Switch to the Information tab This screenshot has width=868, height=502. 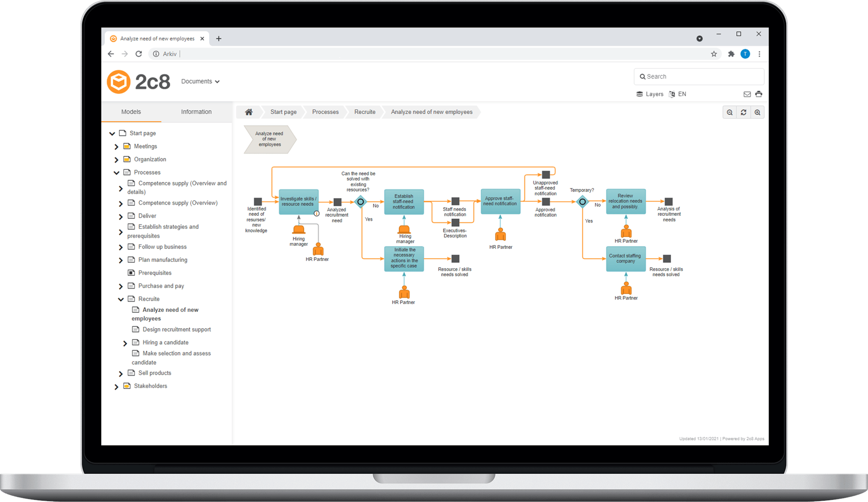tap(196, 112)
